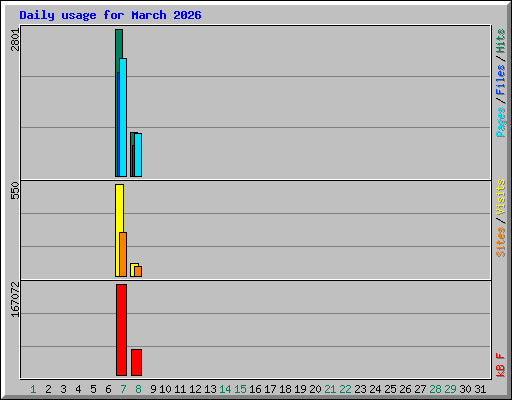
Task: Click the orange Sites bar for day 8
Action: point(138,271)
